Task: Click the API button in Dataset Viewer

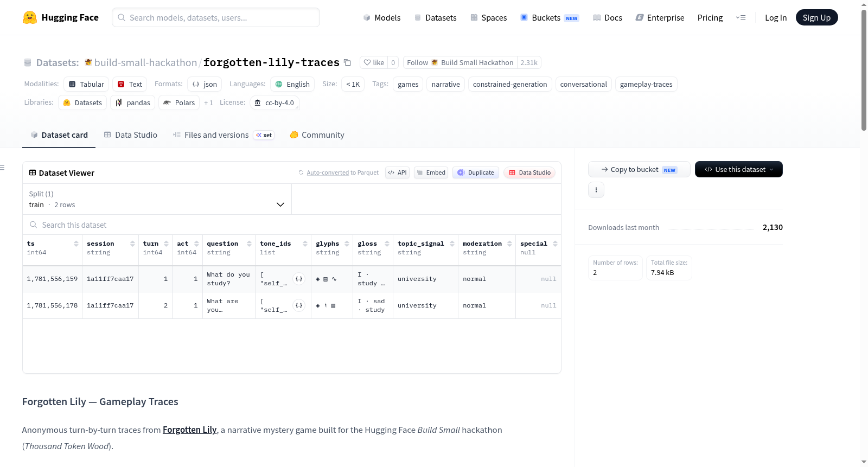Action: click(x=397, y=172)
